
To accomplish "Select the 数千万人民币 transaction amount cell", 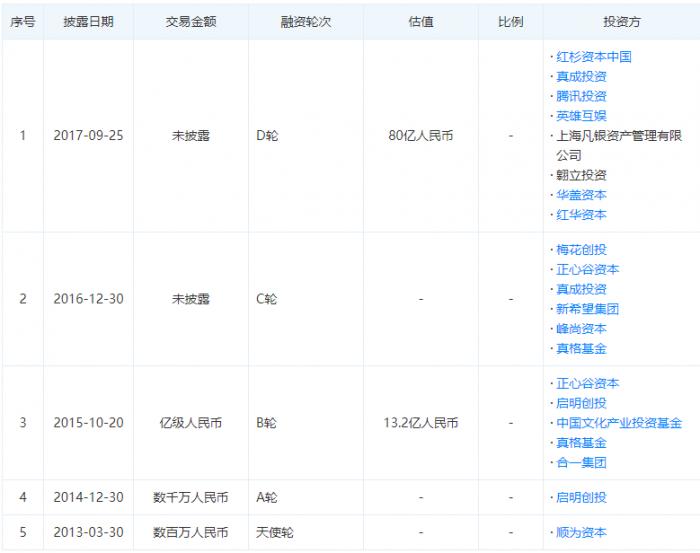I will click(x=191, y=497).
